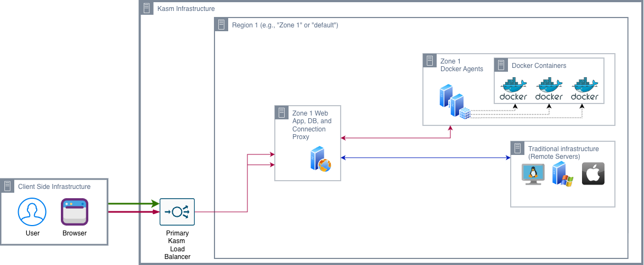644x265 pixels.
Task: Click the Zone 1 Web App header icon
Action: (281, 112)
